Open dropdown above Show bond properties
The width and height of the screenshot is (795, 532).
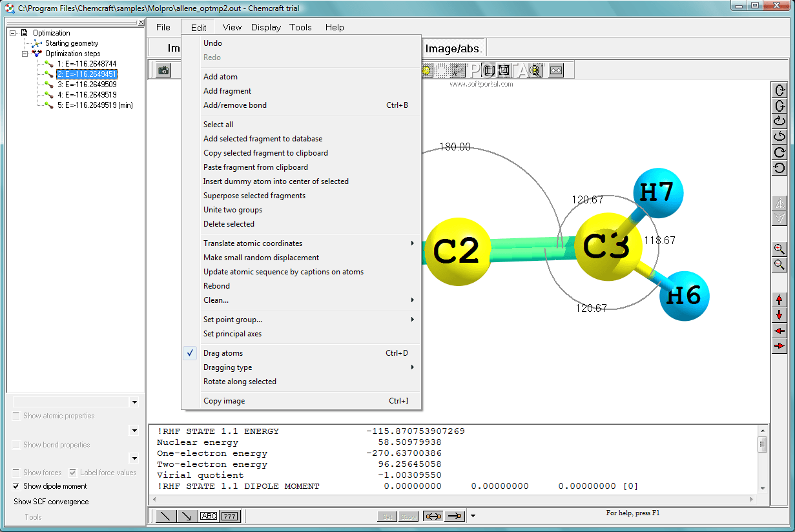(134, 431)
